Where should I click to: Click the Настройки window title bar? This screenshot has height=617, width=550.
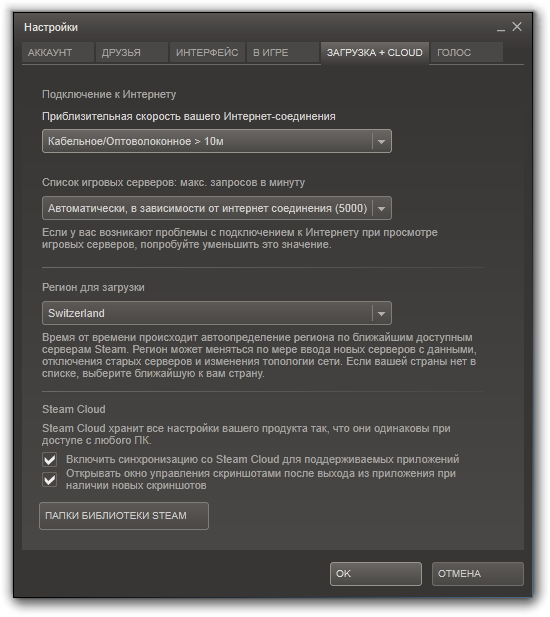pyautogui.click(x=256, y=27)
